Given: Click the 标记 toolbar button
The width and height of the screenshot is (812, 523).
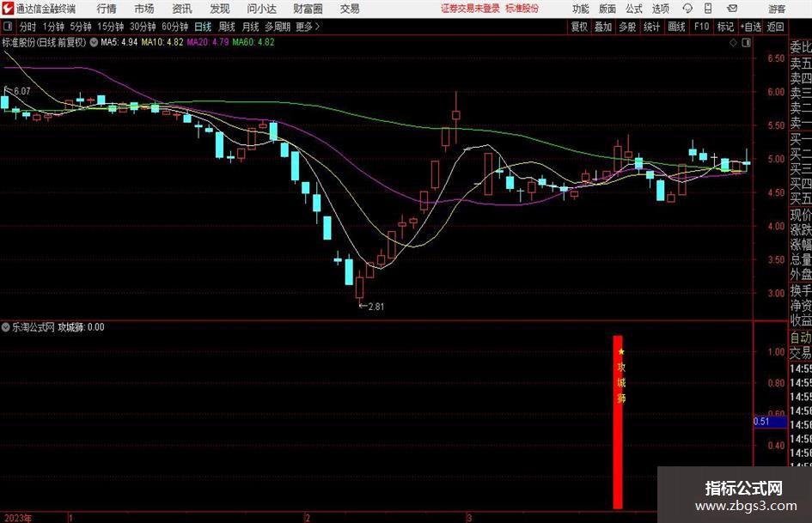Looking at the screenshot, I should click(725, 27).
